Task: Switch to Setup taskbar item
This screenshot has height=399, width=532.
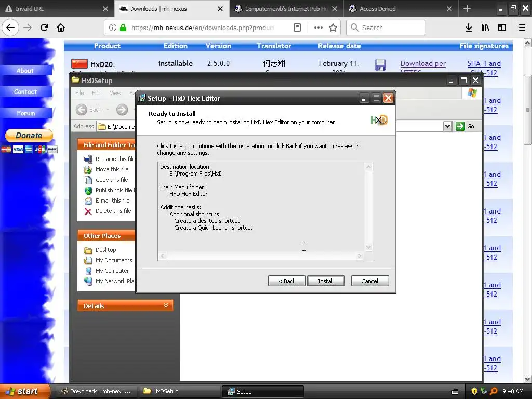Action: [263, 392]
